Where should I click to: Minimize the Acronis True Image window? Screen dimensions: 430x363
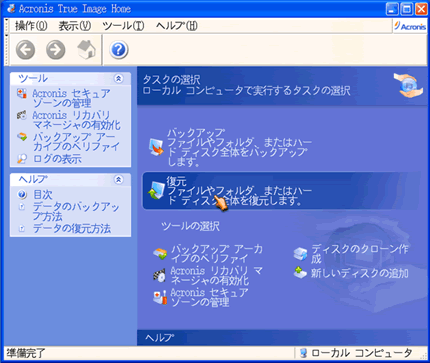[392, 9]
